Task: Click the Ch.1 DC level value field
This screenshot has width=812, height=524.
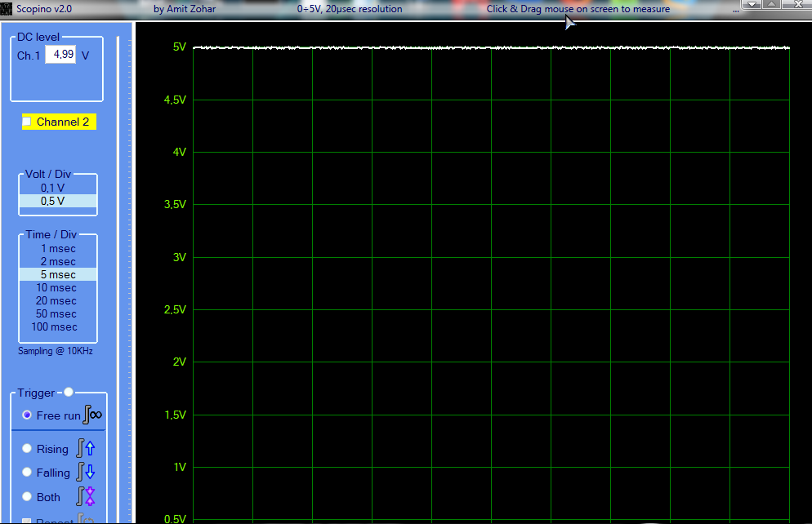Action: click(60, 55)
